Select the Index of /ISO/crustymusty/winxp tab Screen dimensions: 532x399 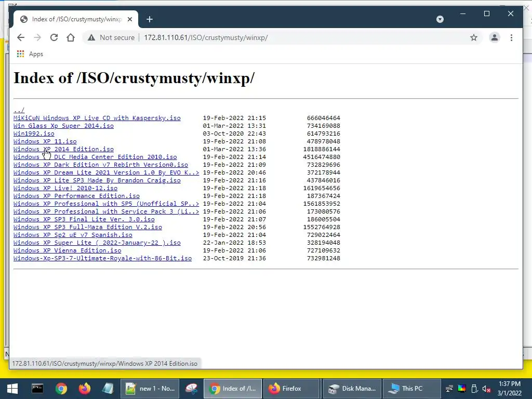[76, 19]
